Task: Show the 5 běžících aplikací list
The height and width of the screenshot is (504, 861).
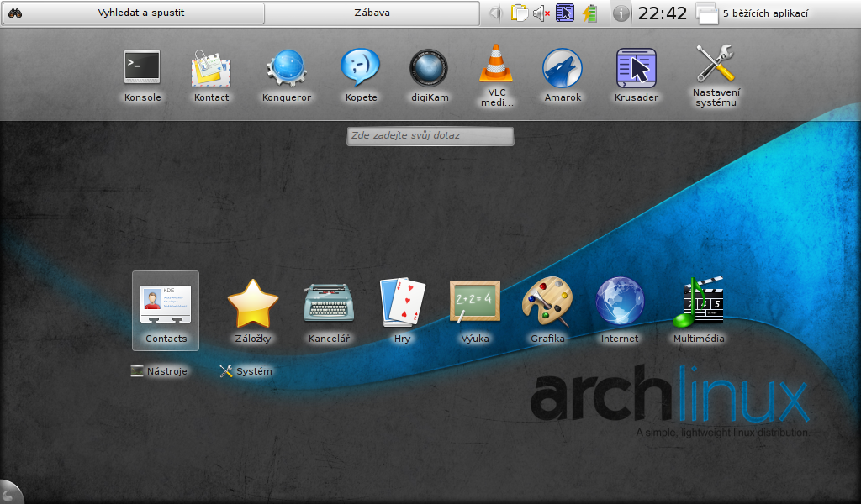Action: pyautogui.click(x=753, y=13)
